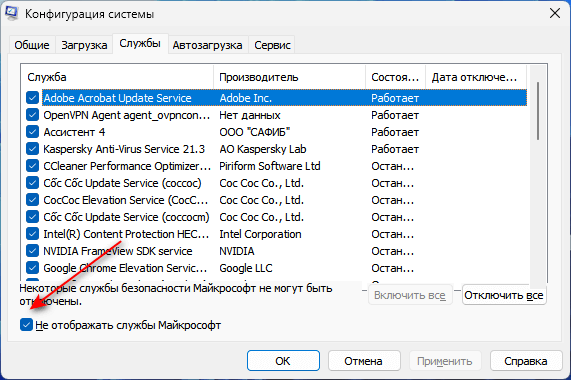Close the Конфигурация системы window
571x380 pixels.
click(x=555, y=13)
